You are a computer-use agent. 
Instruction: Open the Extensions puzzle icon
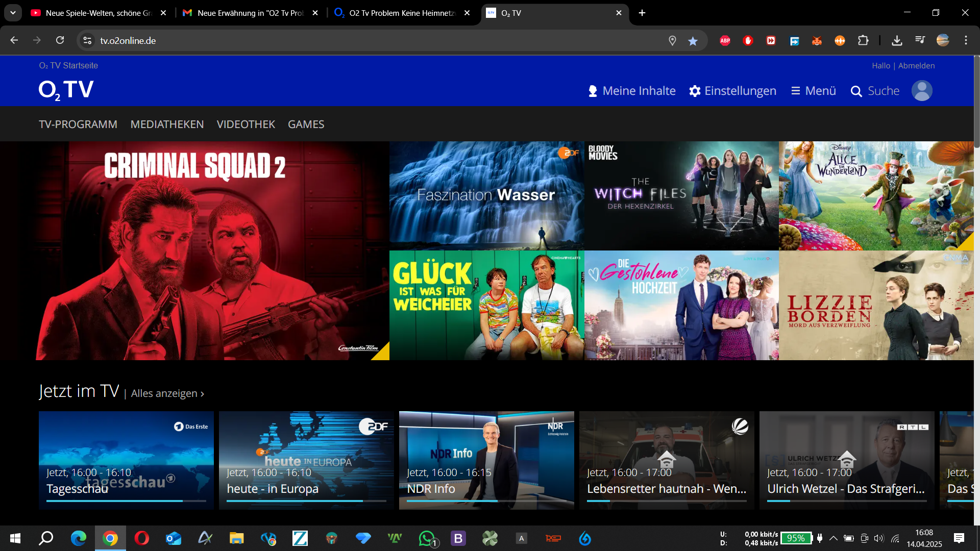(x=863, y=40)
